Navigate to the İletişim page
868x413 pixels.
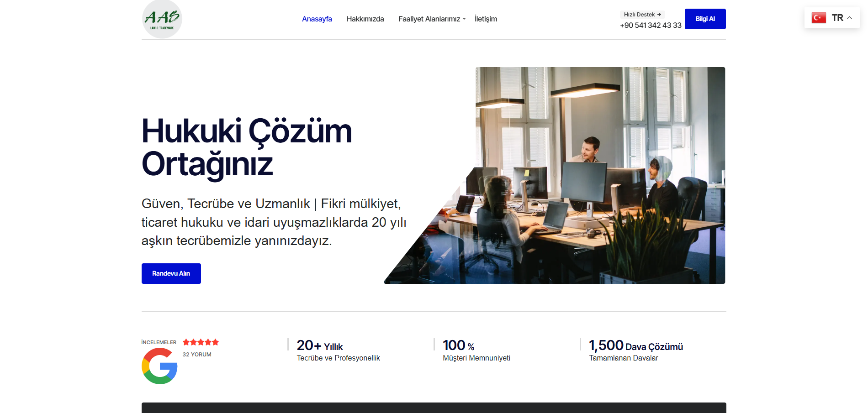tap(486, 19)
